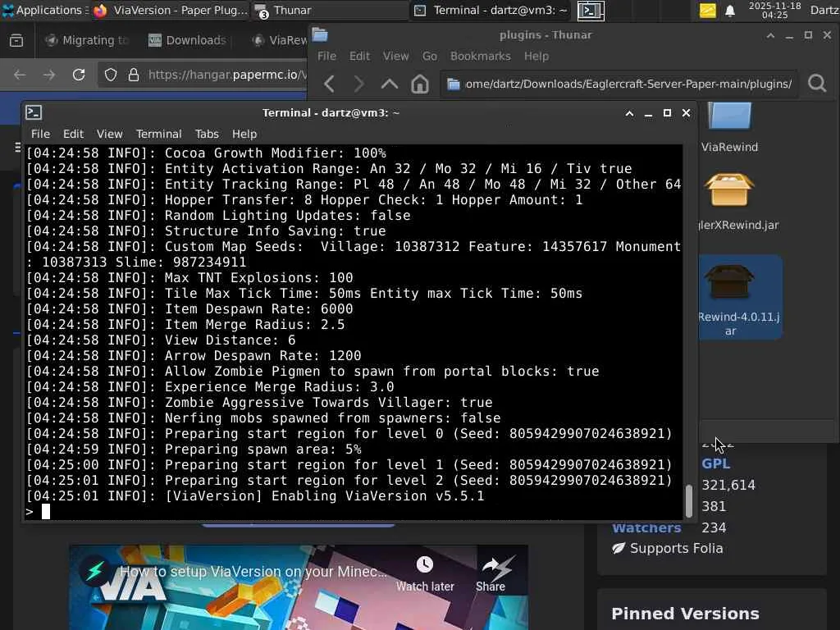Go forward in Firefox

point(49,75)
